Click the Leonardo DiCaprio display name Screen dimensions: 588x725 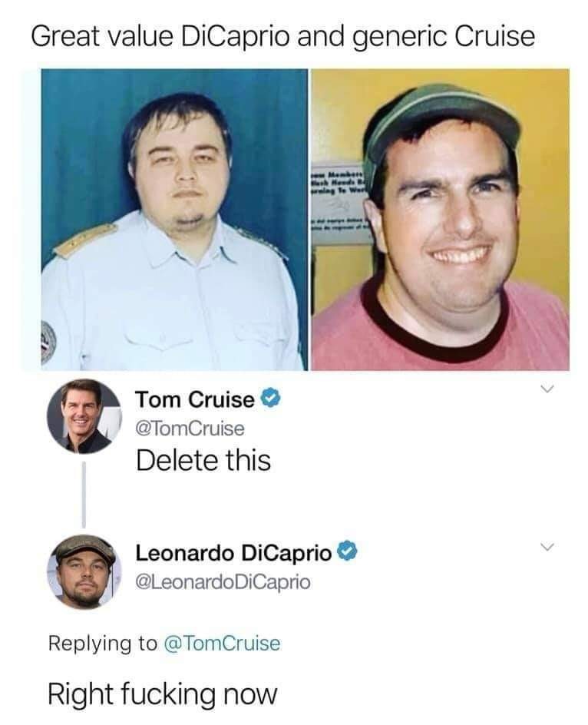point(234,551)
